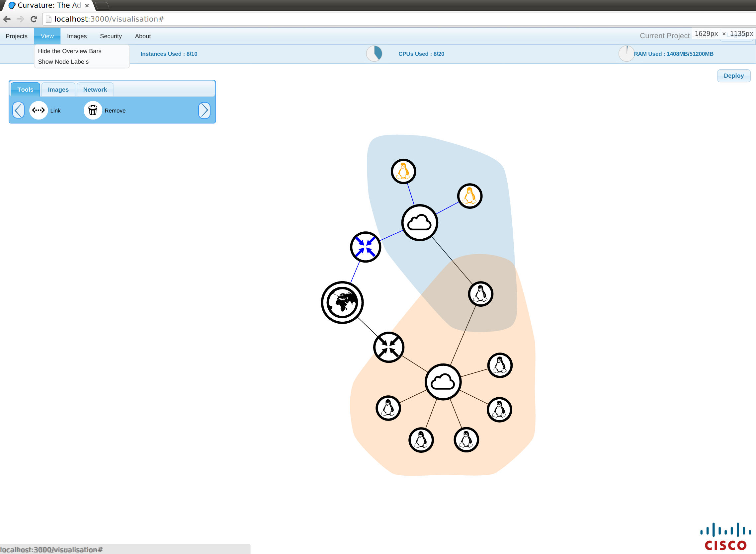The height and width of the screenshot is (554, 756).
Task: Click the Hide the Overview Bars option
Action: coord(69,51)
